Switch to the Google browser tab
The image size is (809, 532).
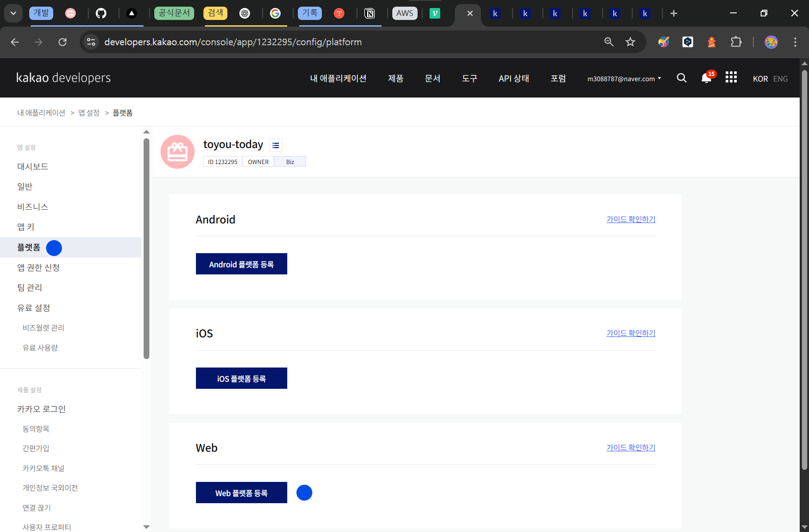[x=275, y=13]
